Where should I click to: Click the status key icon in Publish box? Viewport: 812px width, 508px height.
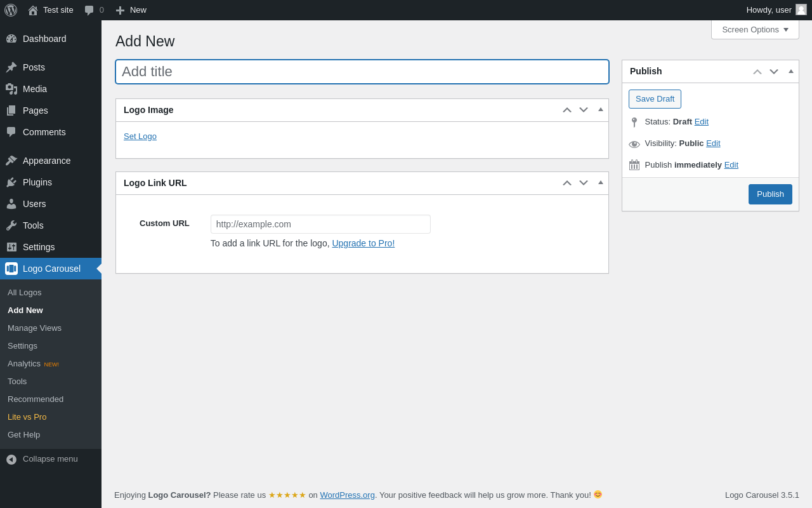tap(634, 122)
